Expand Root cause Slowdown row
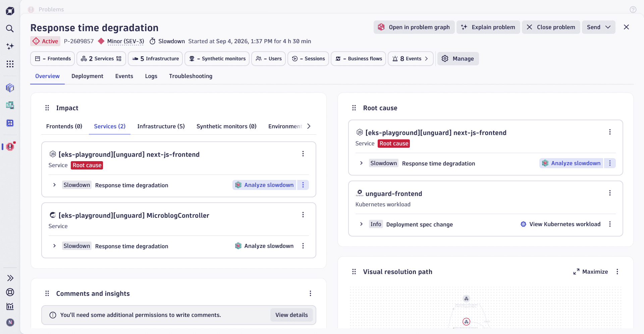 click(361, 163)
